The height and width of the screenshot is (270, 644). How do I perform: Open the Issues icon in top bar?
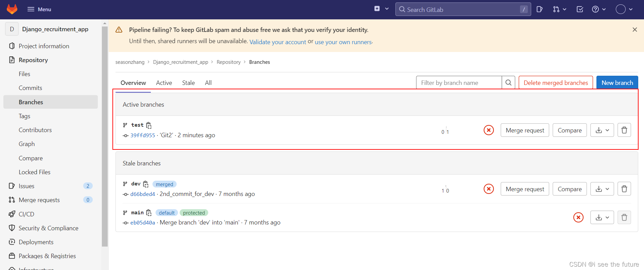pyautogui.click(x=539, y=9)
